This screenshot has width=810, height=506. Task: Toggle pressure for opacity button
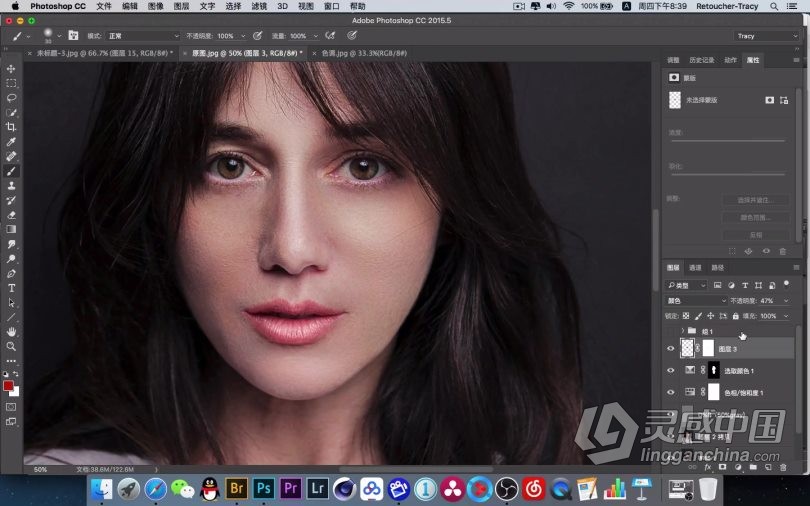pos(257,36)
